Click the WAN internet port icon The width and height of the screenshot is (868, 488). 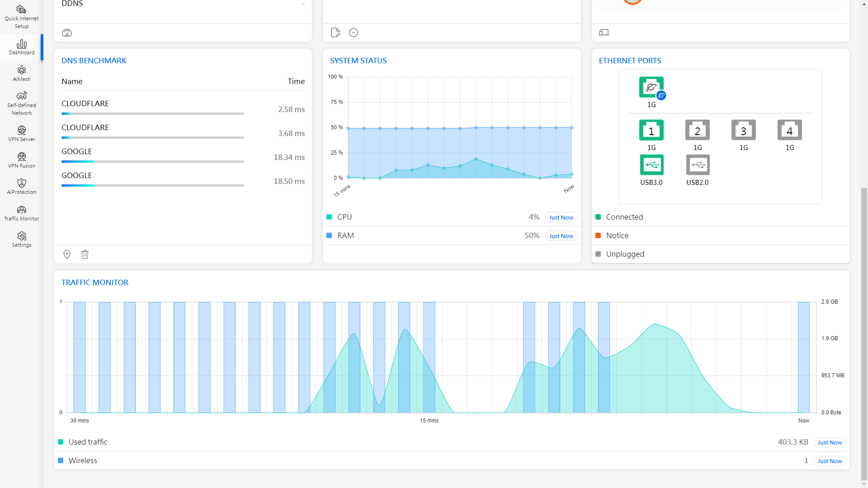coord(651,87)
